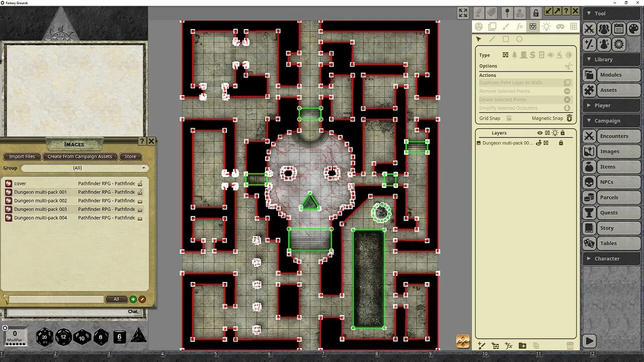Screen dimensions: 644x362
Task: Toggle lock on Dungeon multi-pack layer
Action: click(561, 143)
